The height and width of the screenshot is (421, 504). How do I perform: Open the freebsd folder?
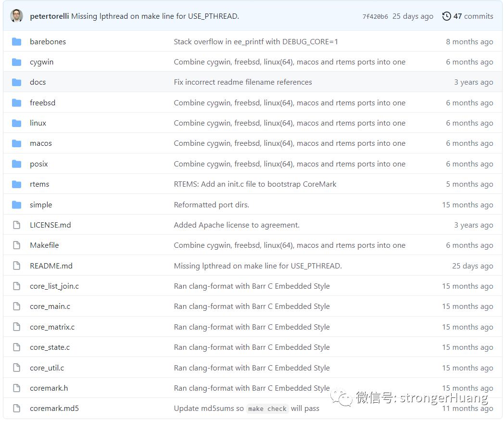pos(42,102)
